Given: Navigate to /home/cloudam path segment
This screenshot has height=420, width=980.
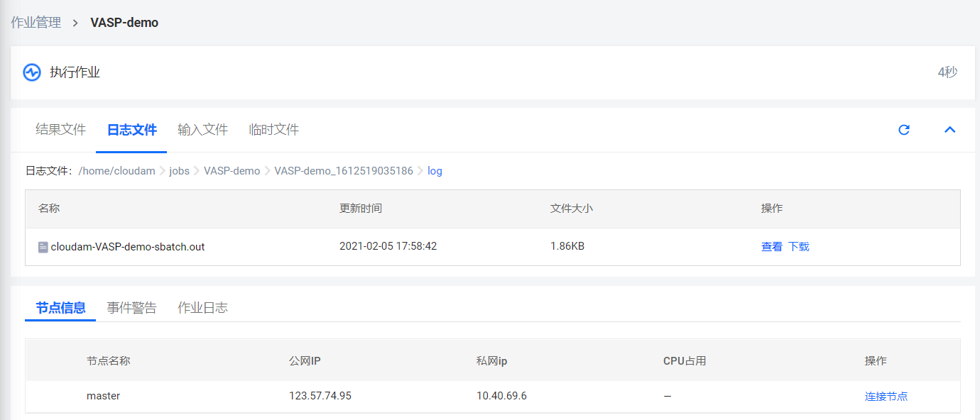Looking at the screenshot, I should click(x=116, y=171).
